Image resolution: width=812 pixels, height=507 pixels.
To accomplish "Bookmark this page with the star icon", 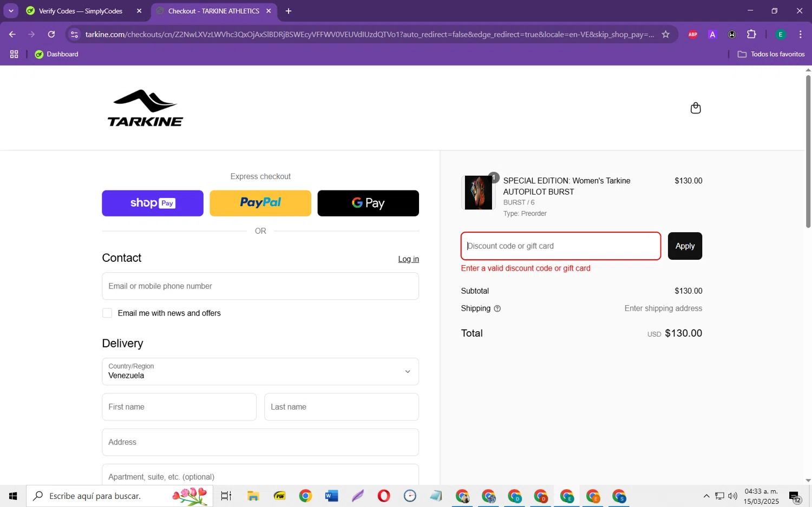I will coord(666,34).
